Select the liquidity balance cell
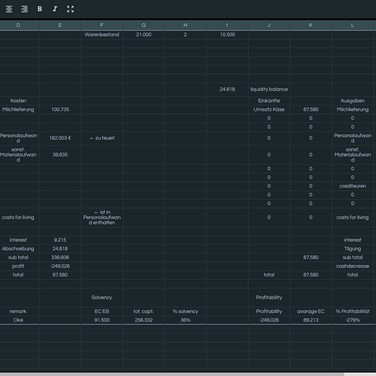The image size is (376, 376). [x=269, y=89]
